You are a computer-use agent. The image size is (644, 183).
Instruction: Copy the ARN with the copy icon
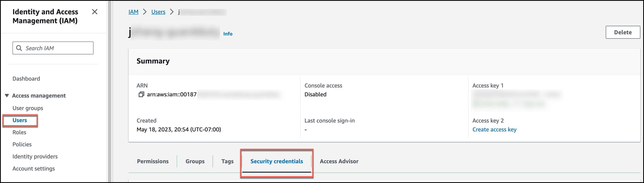(x=141, y=95)
